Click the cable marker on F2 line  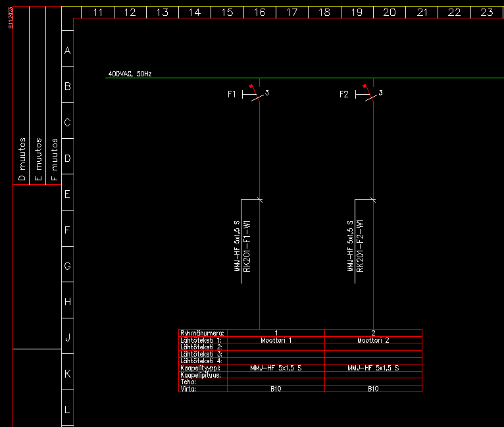373,199
